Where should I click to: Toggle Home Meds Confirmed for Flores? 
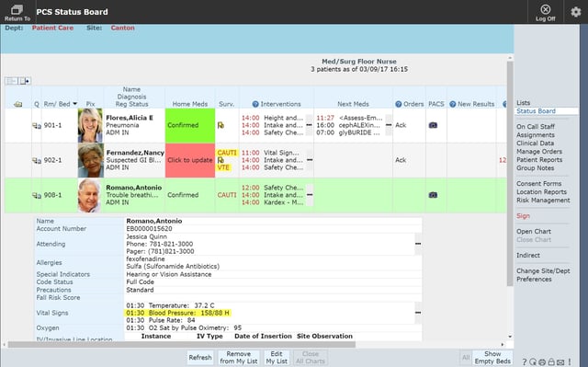click(x=190, y=125)
